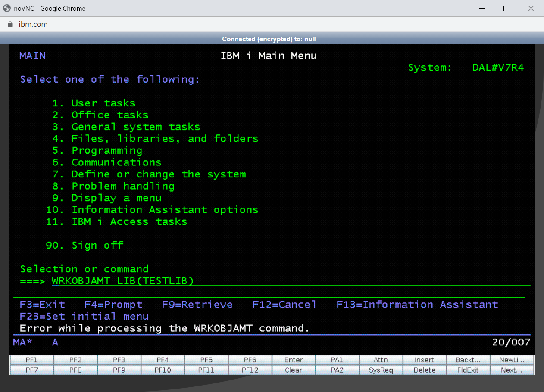The height and width of the screenshot is (392, 544).
Task: Click the Enter key button
Action: pyautogui.click(x=294, y=360)
